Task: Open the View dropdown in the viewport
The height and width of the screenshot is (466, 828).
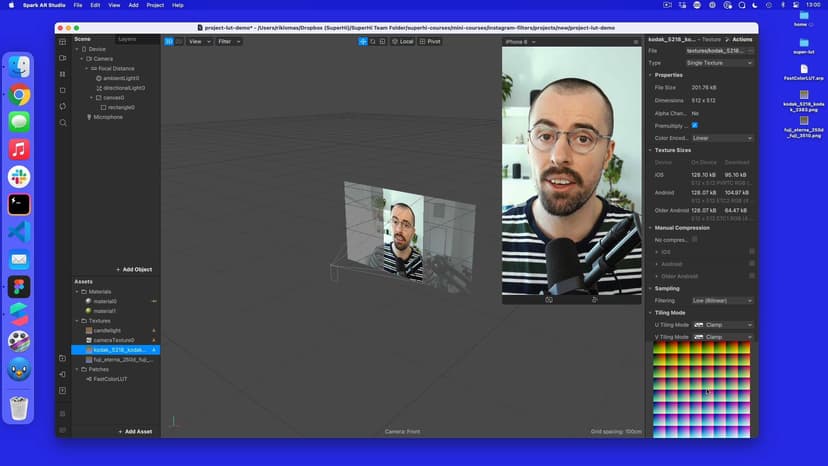Action: 200,41
